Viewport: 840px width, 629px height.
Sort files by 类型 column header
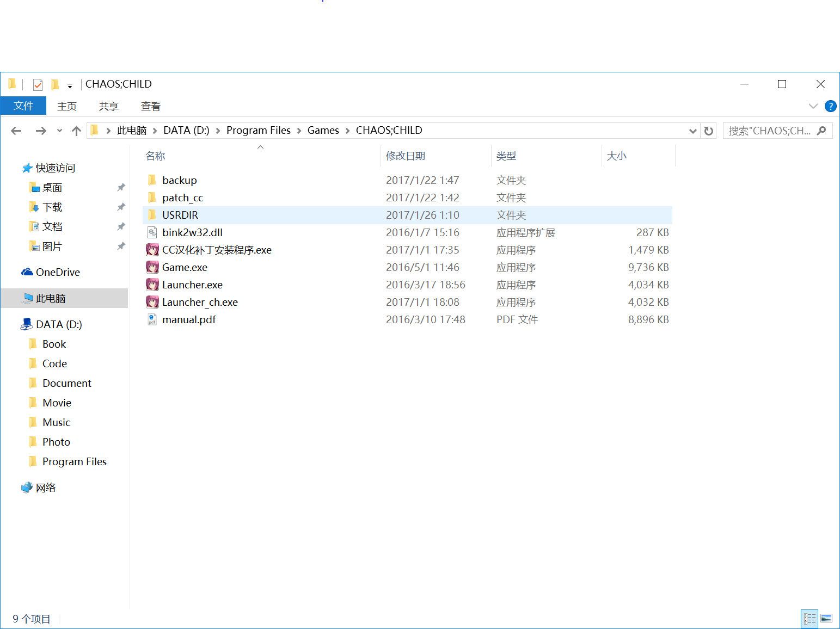(506, 156)
